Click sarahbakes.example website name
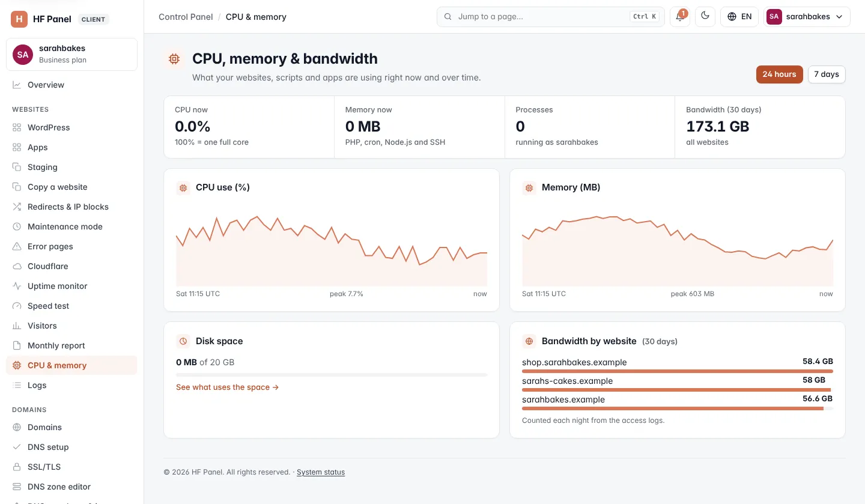865x504 pixels. point(563,399)
